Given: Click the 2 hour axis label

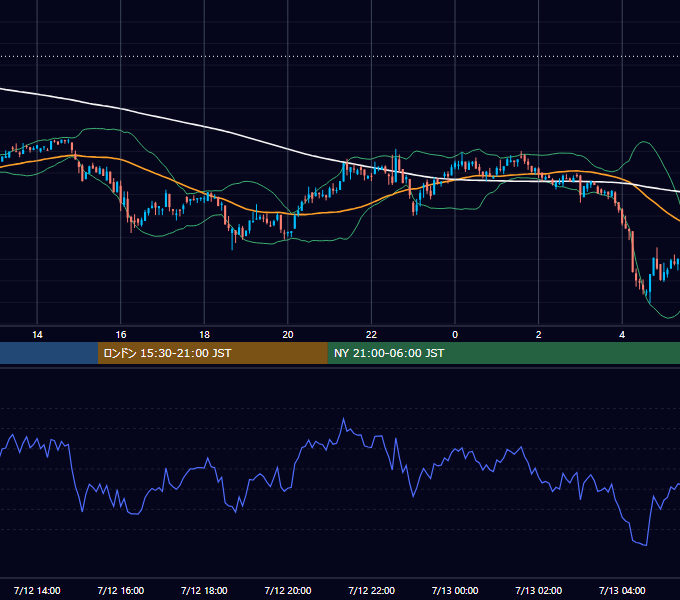Looking at the screenshot, I should pyautogui.click(x=539, y=335).
